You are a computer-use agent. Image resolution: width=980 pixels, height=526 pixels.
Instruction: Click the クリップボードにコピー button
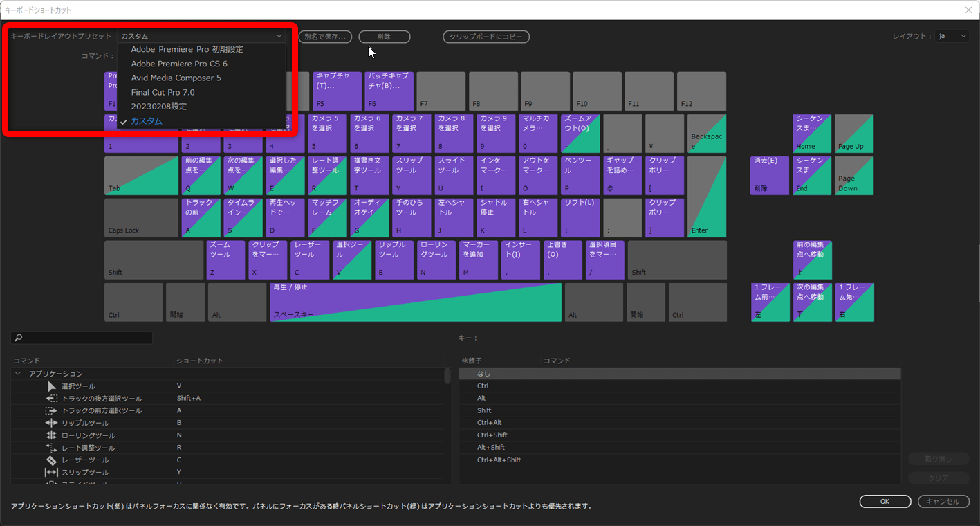tap(486, 37)
